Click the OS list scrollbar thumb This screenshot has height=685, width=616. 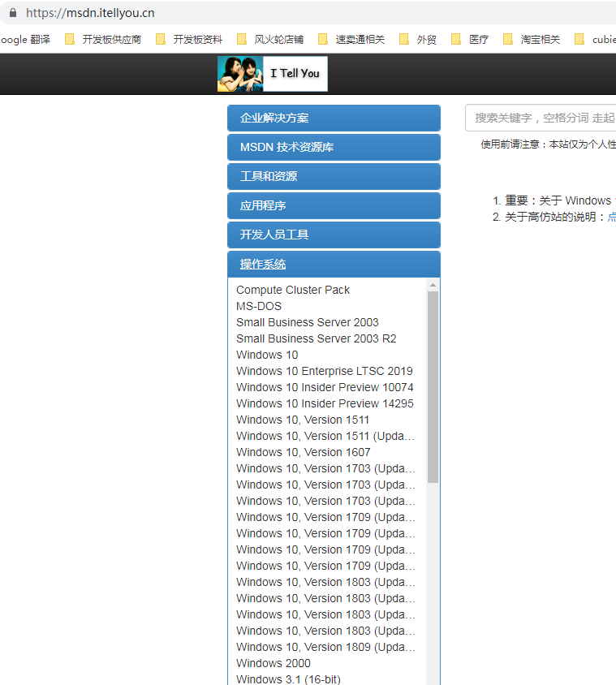tap(433, 387)
